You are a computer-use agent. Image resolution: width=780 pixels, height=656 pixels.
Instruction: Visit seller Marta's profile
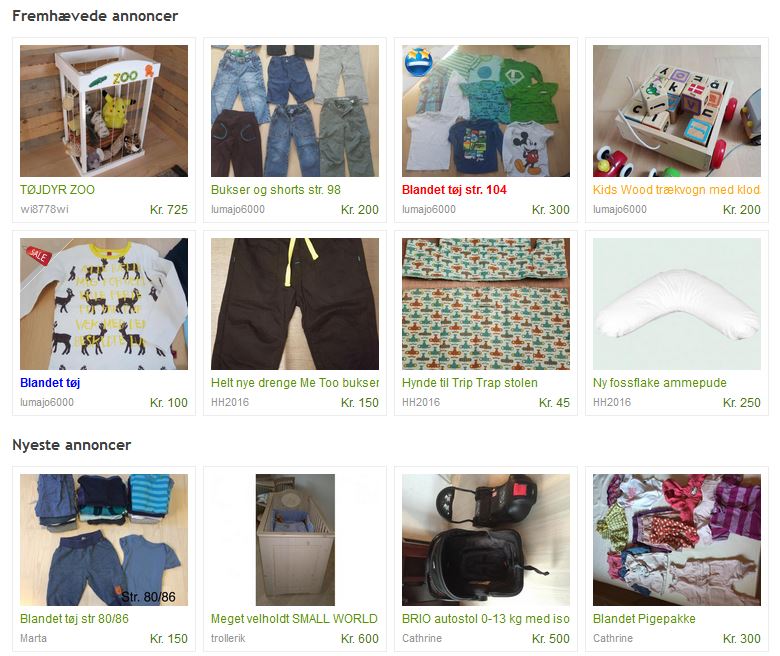(x=33, y=638)
